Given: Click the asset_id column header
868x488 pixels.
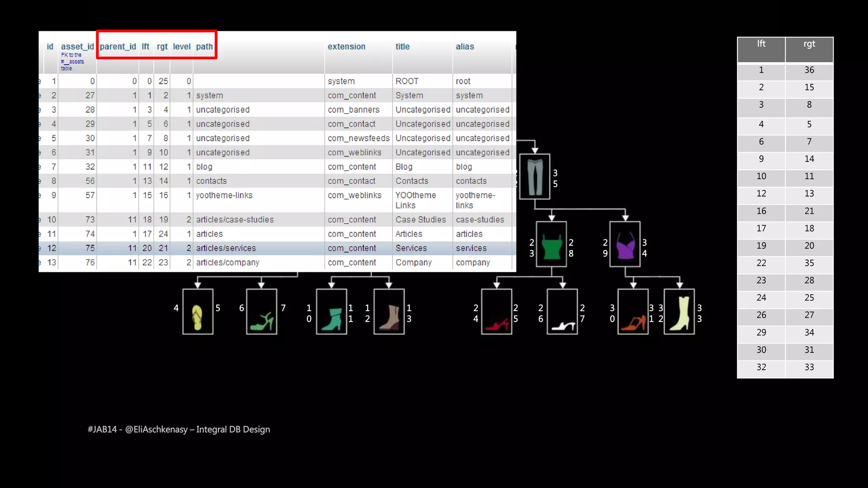Looking at the screenshot, I should [77, 47].
